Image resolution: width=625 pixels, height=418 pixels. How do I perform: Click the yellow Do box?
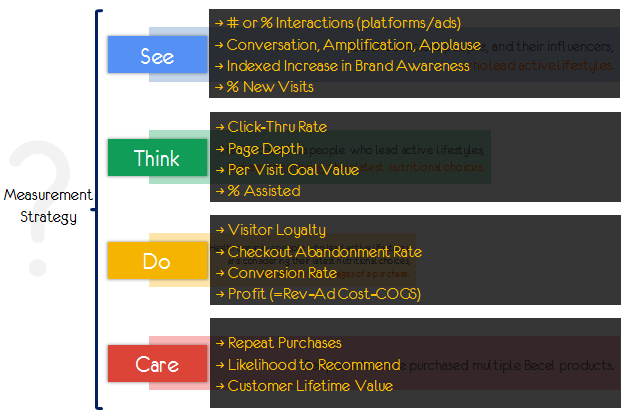[156, 262]
